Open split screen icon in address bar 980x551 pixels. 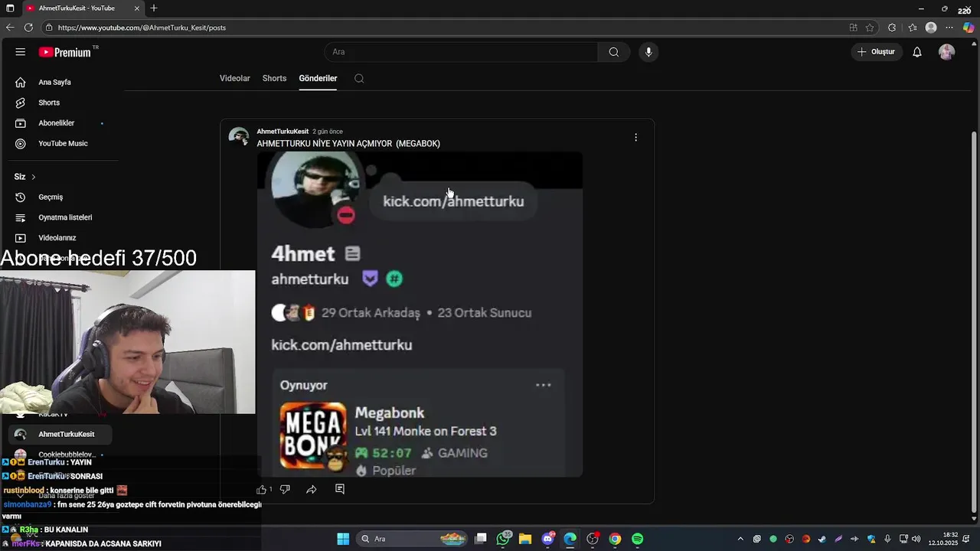point(853,28)
